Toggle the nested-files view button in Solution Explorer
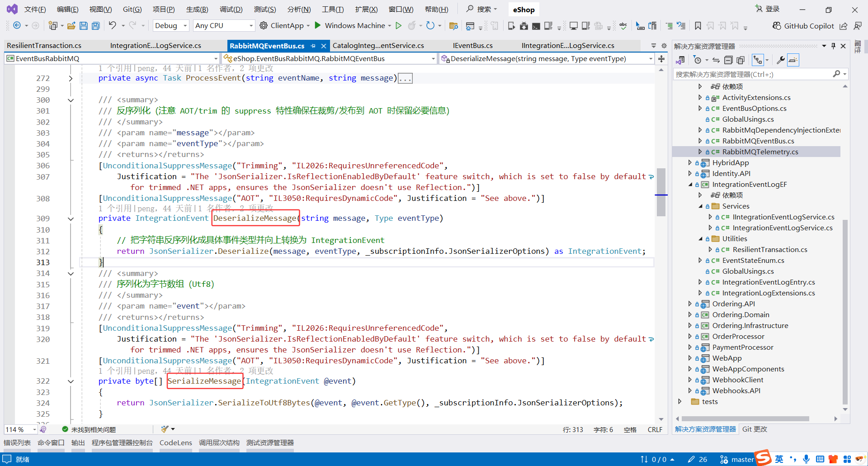868x466 pixels. 758,60
